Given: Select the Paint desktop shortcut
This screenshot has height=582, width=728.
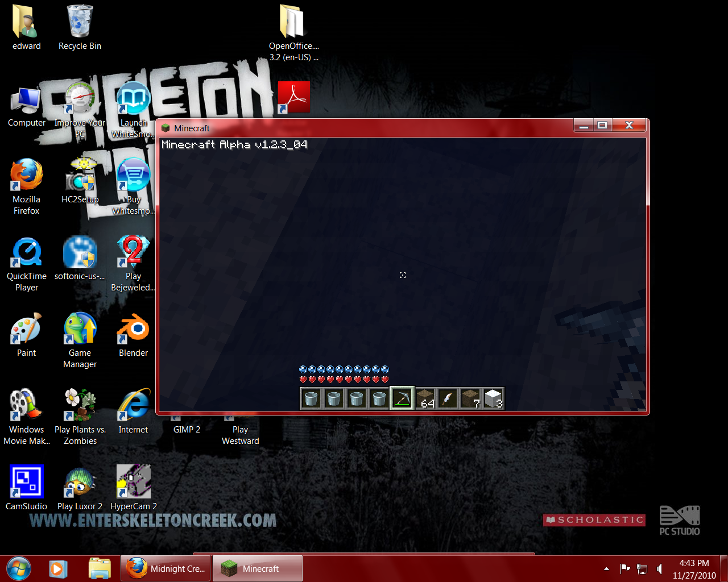Looking at the screenshot, I should tap(26, 334).
